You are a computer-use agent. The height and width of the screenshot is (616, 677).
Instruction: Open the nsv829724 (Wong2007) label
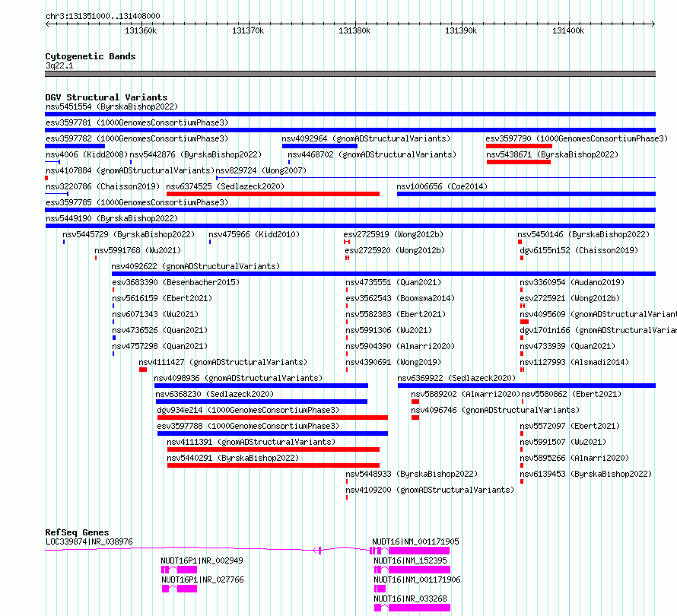[261, 170]
